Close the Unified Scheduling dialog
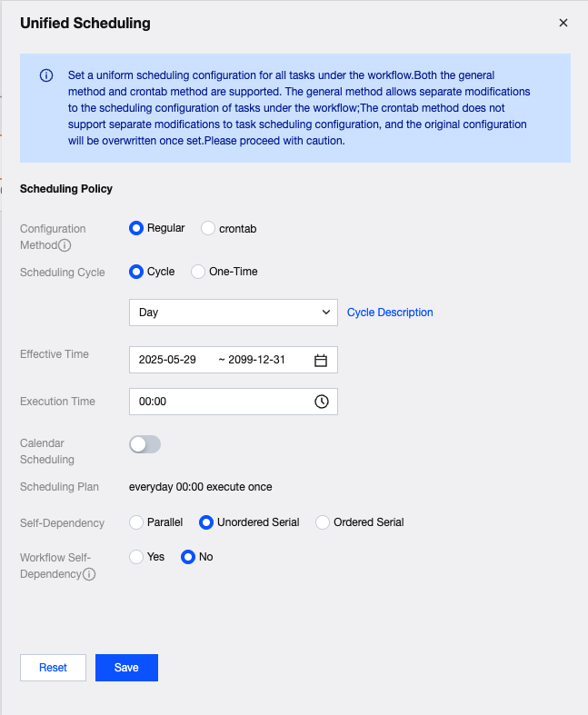The image size is (588, 715). coord(563,23)
